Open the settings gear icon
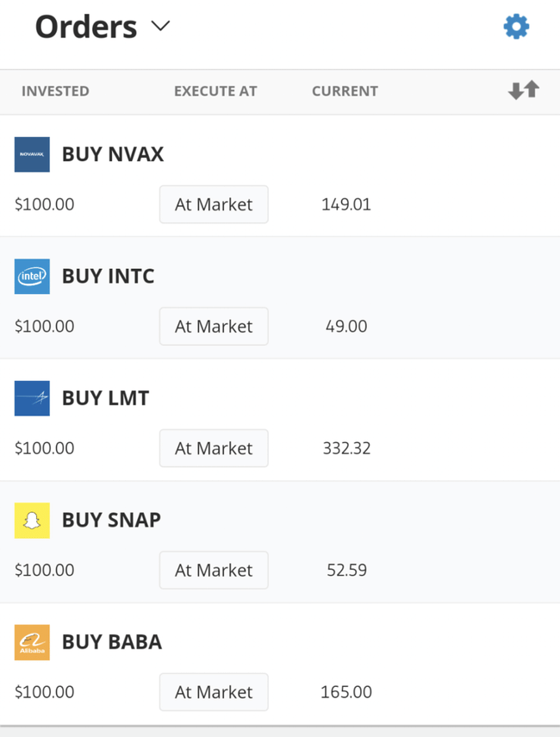560x737 pixels. pos(516,27)
